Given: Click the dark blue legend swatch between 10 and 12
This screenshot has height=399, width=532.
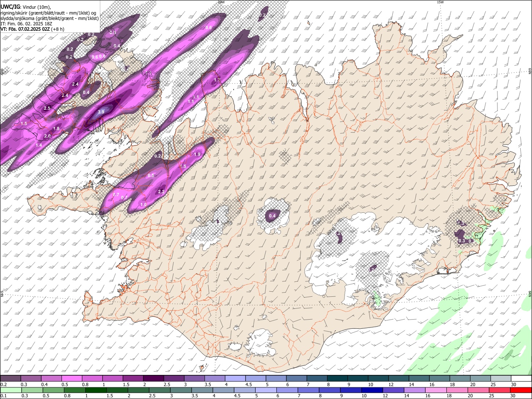Looking at the screenshot, I should (x=371, y=390).
